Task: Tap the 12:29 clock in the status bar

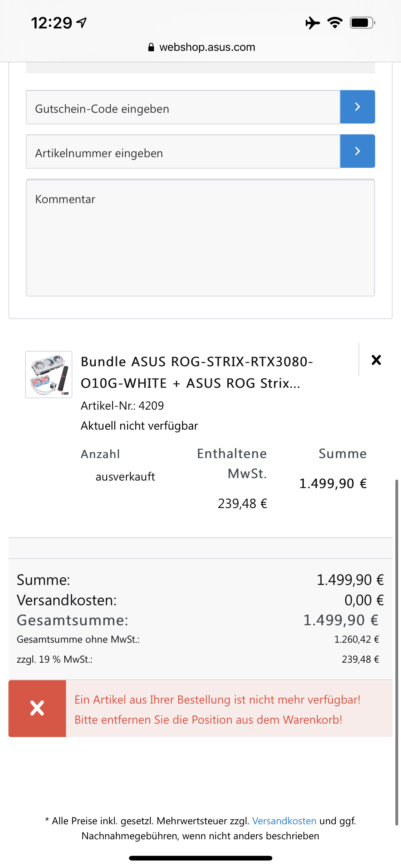Action: (x=52, y=23)
